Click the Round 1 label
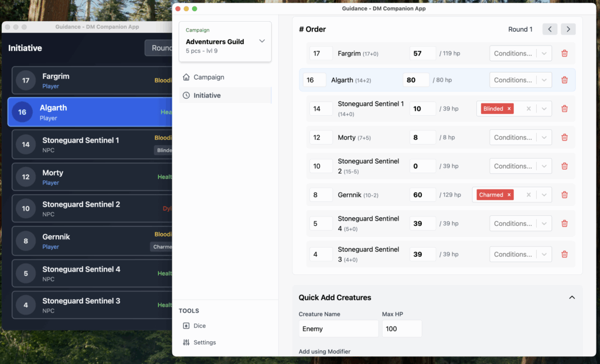Screen dimensions: 600x364 [x=520, y=29]
